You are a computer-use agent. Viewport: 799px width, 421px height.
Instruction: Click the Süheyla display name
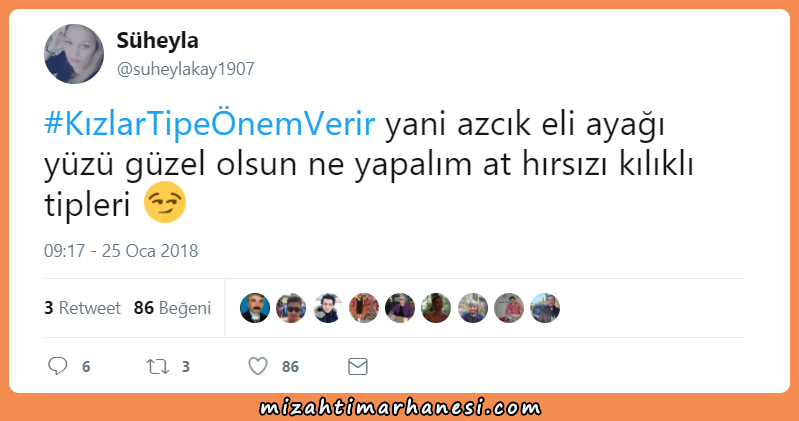(x=157, y=40)
